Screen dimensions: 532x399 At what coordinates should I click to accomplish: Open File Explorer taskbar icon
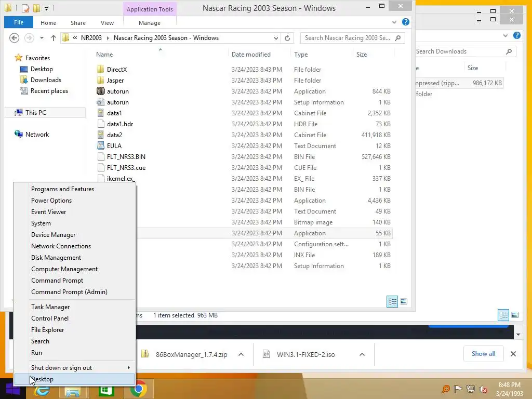click(73, 390)
